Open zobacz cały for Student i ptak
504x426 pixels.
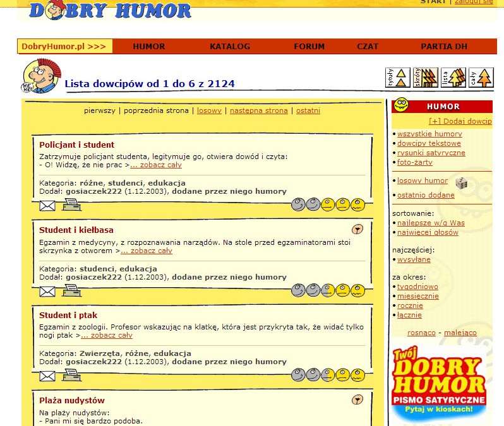(107, 335)
